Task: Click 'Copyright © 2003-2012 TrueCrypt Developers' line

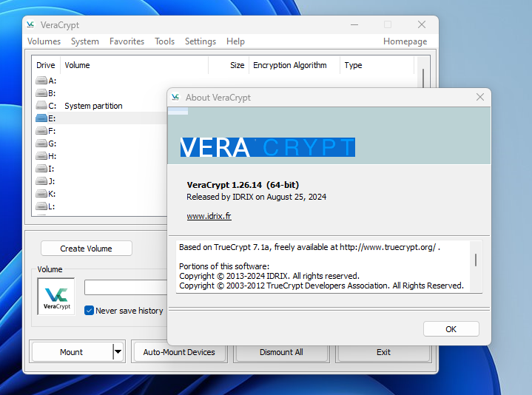Action: click(321, 286)
